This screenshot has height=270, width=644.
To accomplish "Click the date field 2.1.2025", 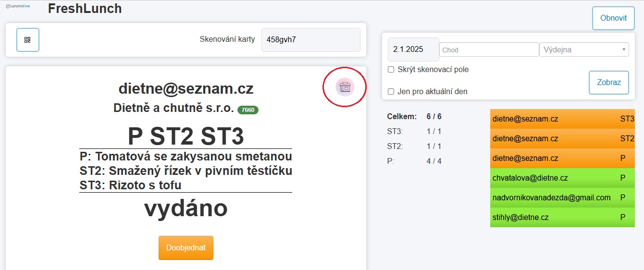I will pos(413,49).
